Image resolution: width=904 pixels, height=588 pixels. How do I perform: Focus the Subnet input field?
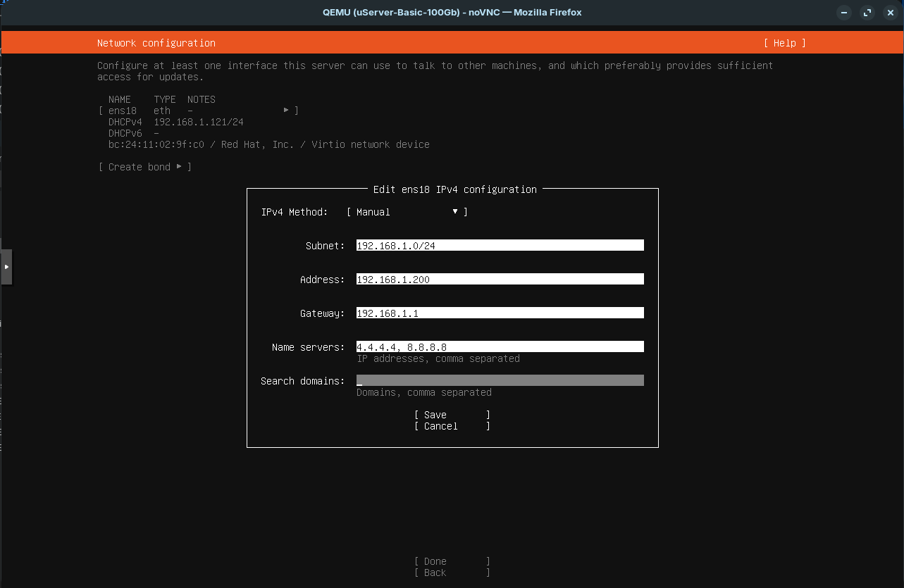click(x=500, y=246)
